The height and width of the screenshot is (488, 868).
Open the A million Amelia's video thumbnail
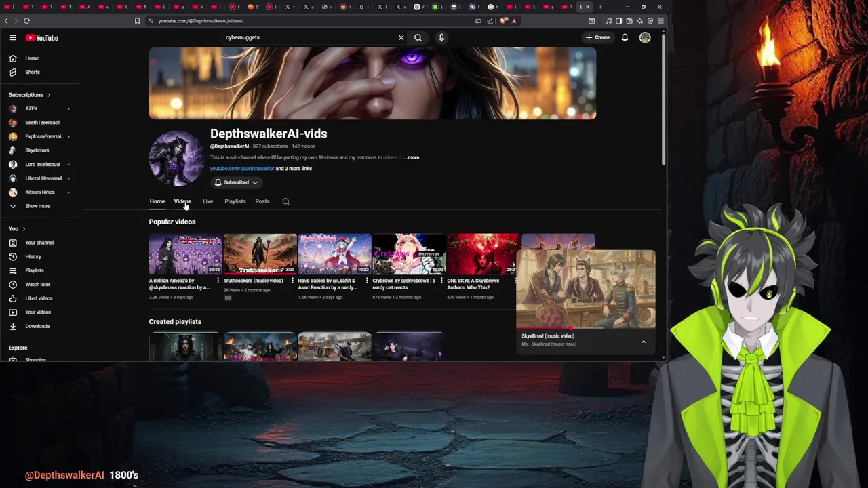point(185,254)
